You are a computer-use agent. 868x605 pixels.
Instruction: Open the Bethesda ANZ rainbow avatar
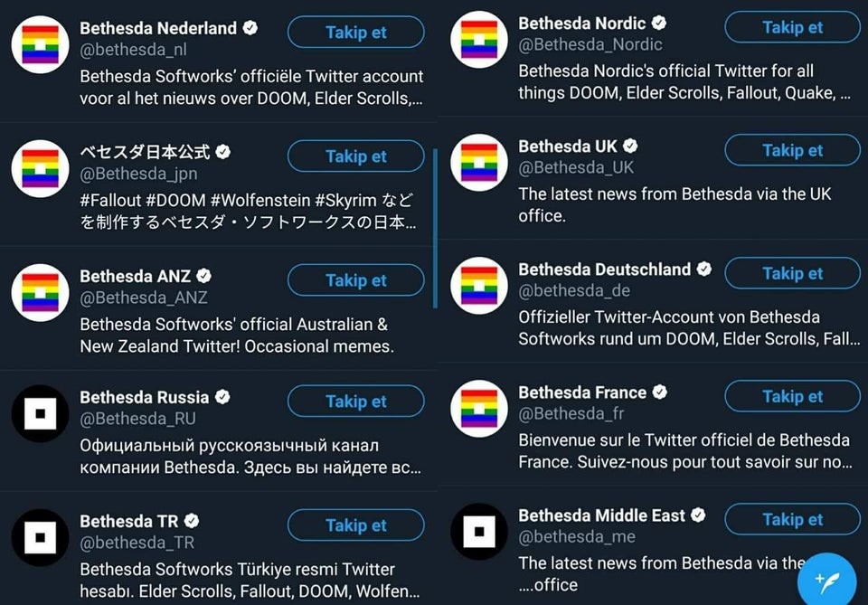[41, 293]
